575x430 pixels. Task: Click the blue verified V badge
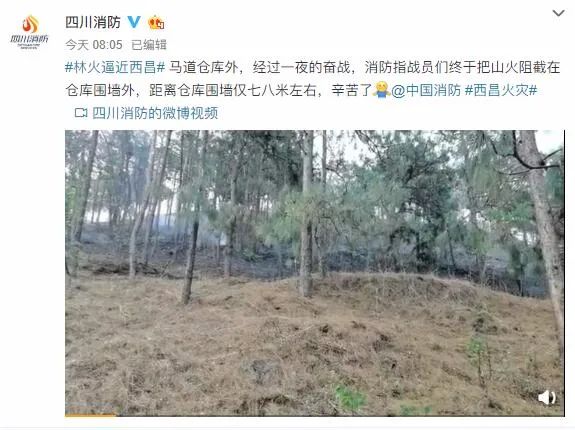[x=133, y=22]
